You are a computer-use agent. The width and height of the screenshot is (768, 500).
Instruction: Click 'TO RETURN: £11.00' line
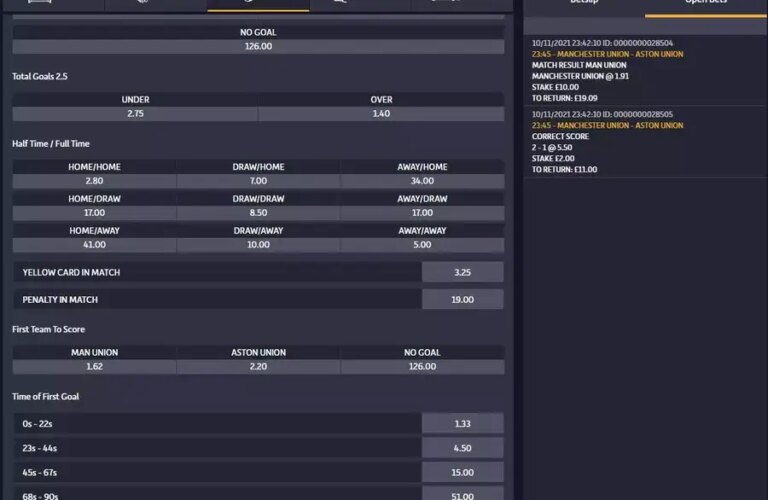(x=565, y=169)
